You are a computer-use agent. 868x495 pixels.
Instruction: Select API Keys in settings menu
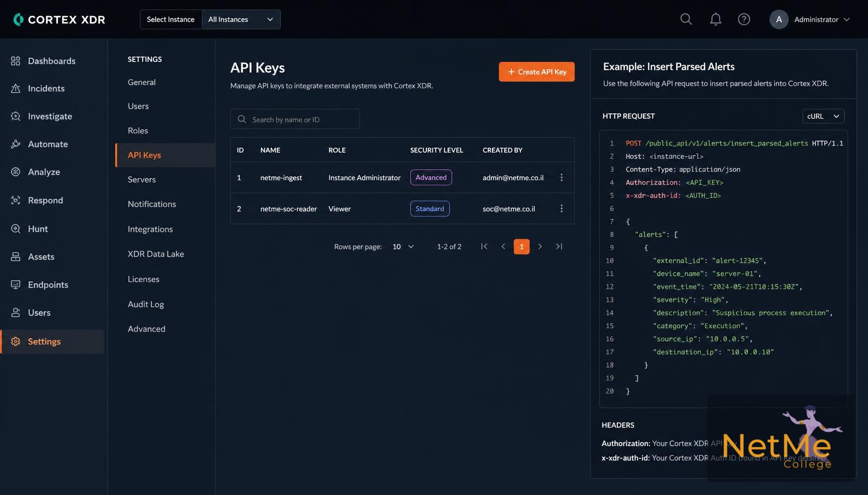(165, 155)
